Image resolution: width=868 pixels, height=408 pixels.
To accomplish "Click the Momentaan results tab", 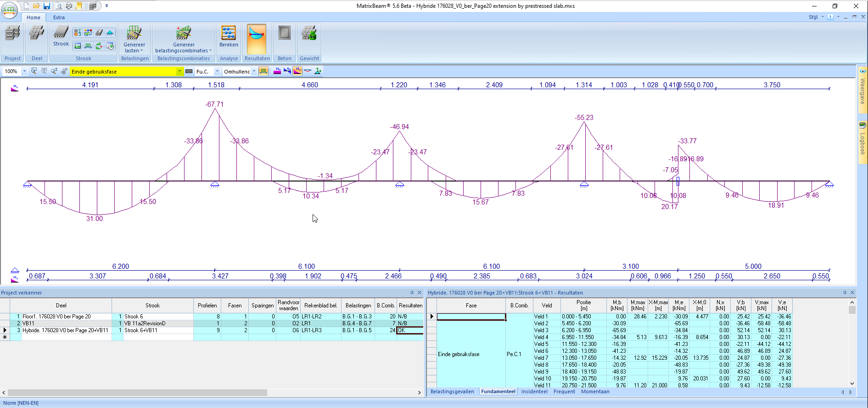I will [x=595, y=392].
